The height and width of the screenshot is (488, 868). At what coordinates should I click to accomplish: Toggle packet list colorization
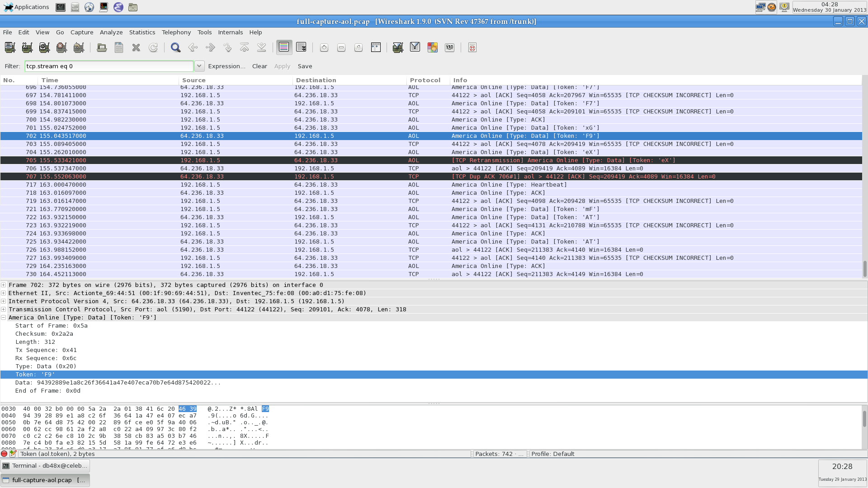coord(284,47)
